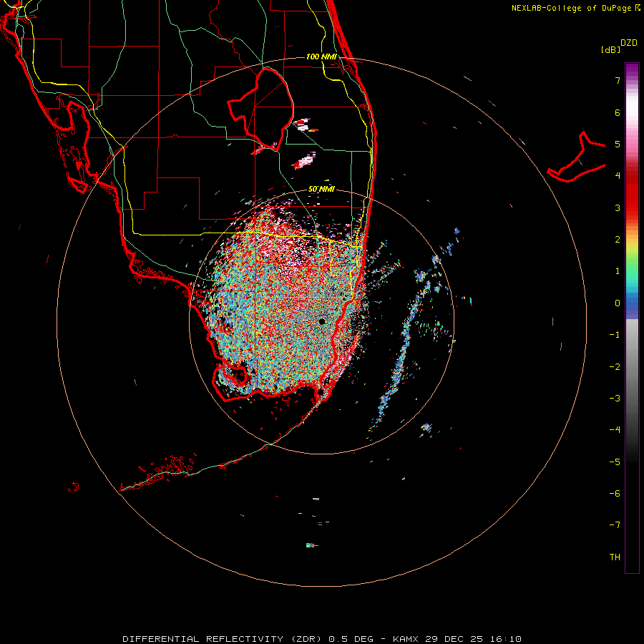
Task: Click the Differential Reflectivity title caption at the bottom
Action: 322,639
